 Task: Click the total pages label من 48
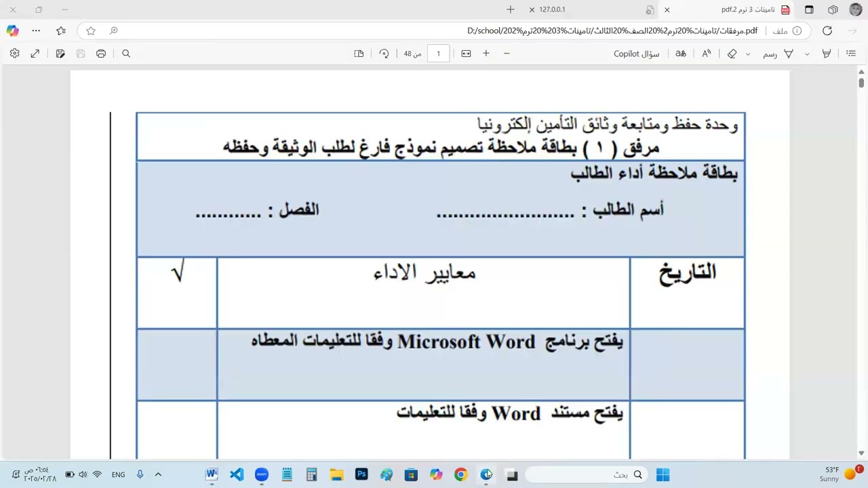point(412,54)
